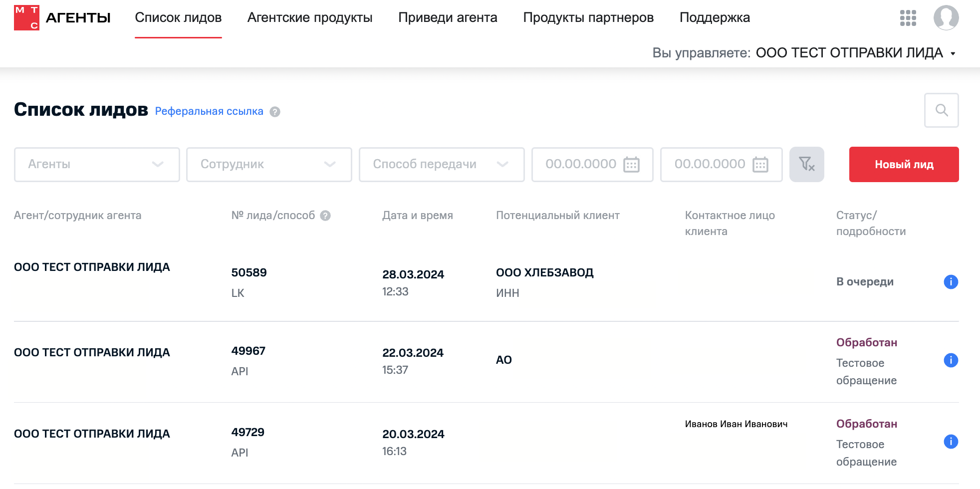Click the Новый лид button
Viewport: 980px width, 489px height.
pyautogui.click(x=904, y=164)
